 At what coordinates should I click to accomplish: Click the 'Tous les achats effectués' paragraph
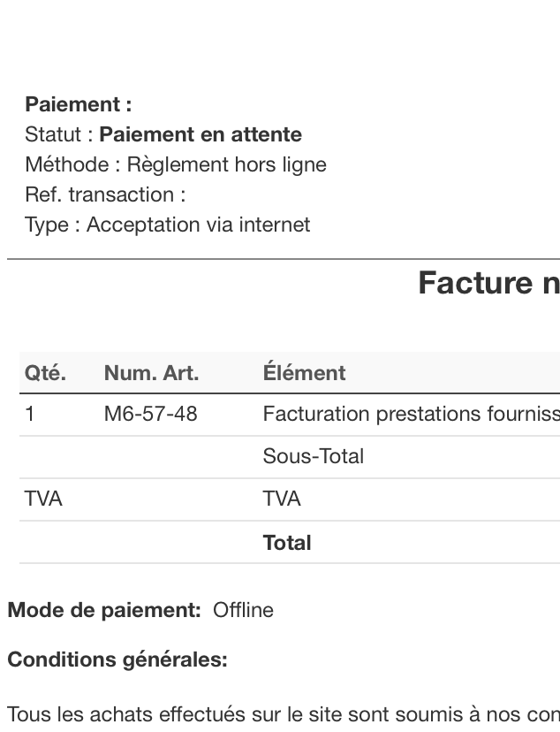[x=284, y=714]
